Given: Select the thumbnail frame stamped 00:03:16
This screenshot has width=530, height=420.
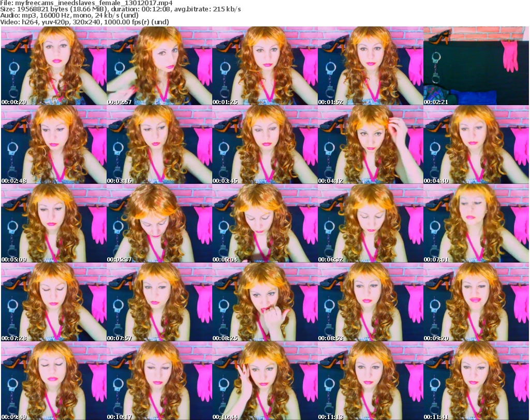Looking at the screenshot, I should click(x=159, y=144).
